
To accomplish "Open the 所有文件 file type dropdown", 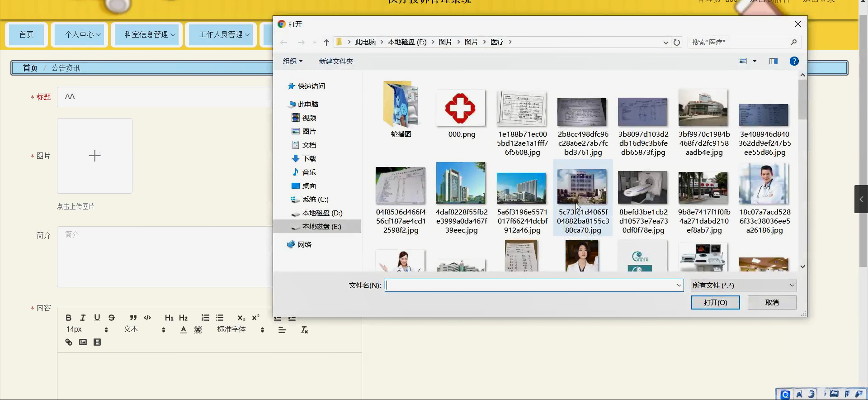I will [743, 285].
